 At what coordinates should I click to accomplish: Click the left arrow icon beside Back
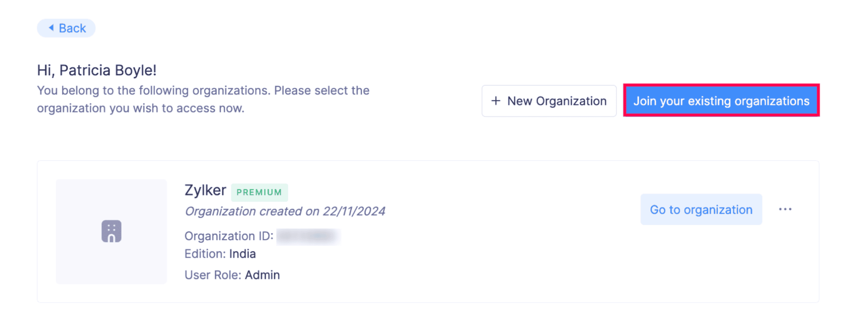click(x=51, y=28)
